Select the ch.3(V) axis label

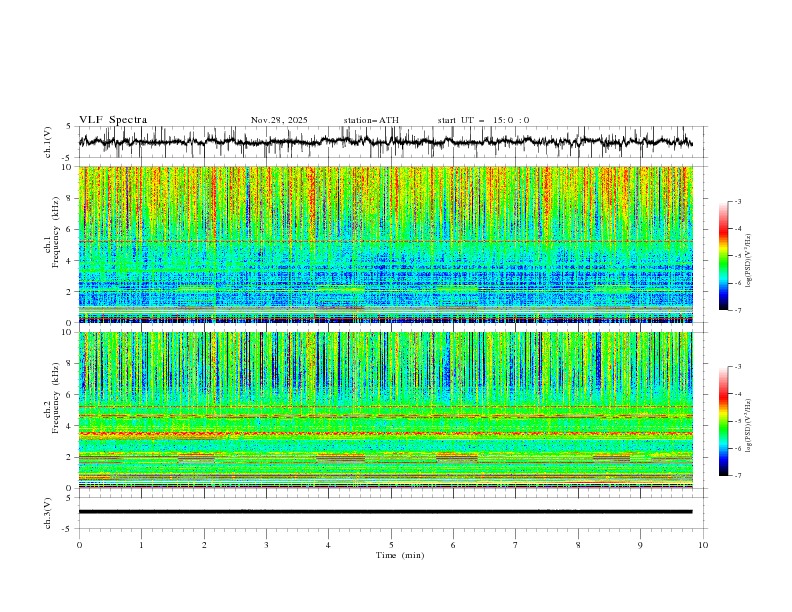[48, 511]
